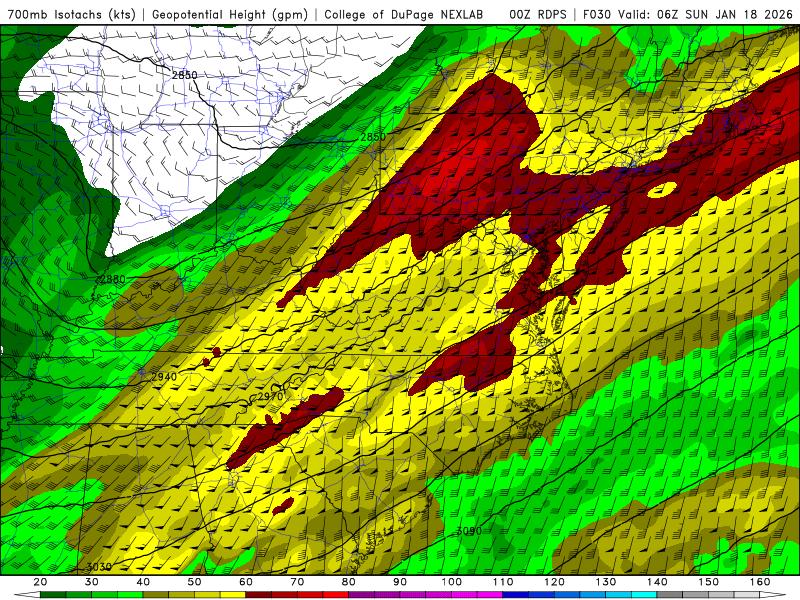
Task: Click the colorbar label 120
Action: 555,582
